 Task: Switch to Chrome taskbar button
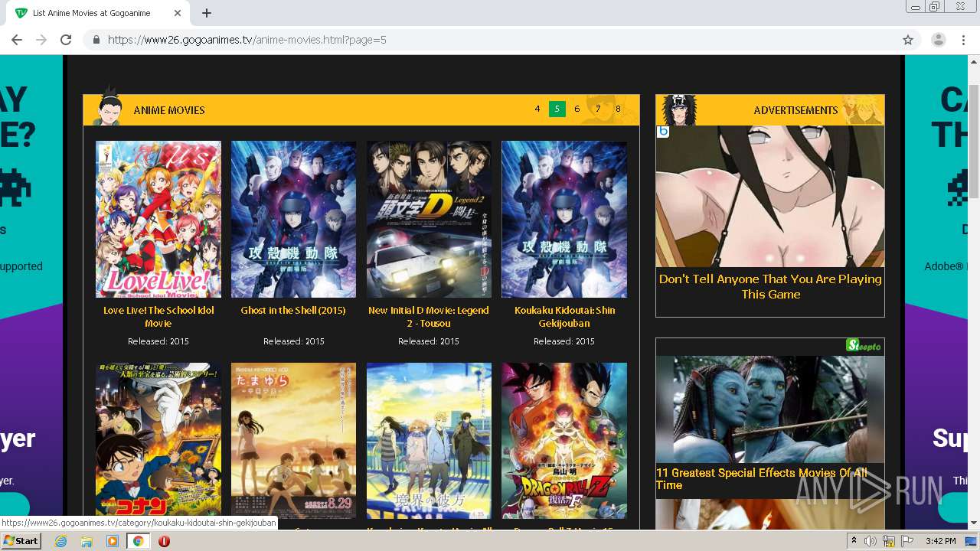coord(138,541)
